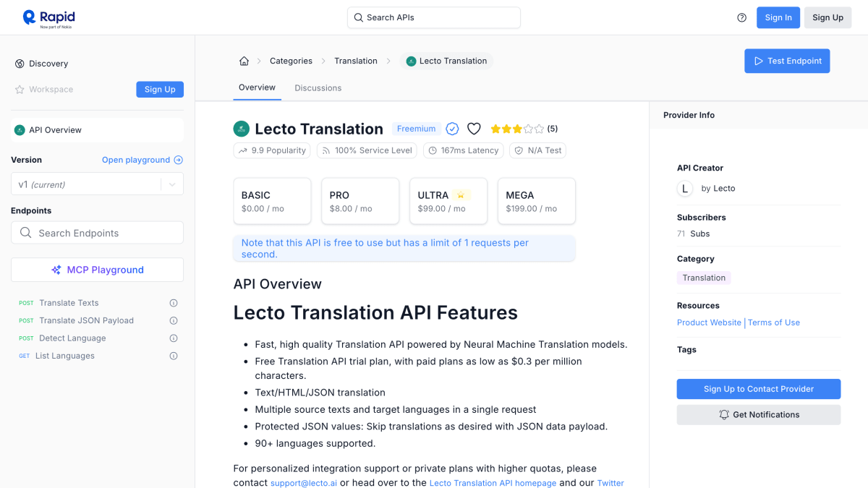Image resolution: width=868 pixels, height=488 pixels.
Task: Click the Latency clock icon
Action: point(433,150)
